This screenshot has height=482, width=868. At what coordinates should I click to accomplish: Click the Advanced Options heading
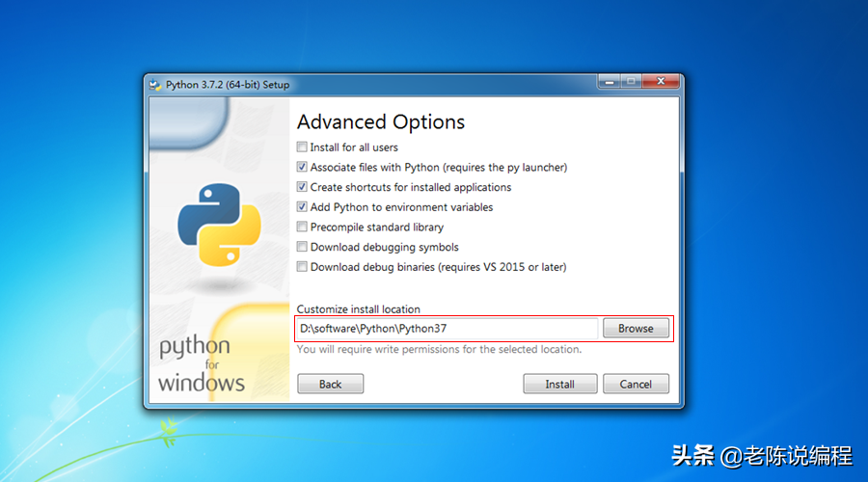(x=381, y=121)
